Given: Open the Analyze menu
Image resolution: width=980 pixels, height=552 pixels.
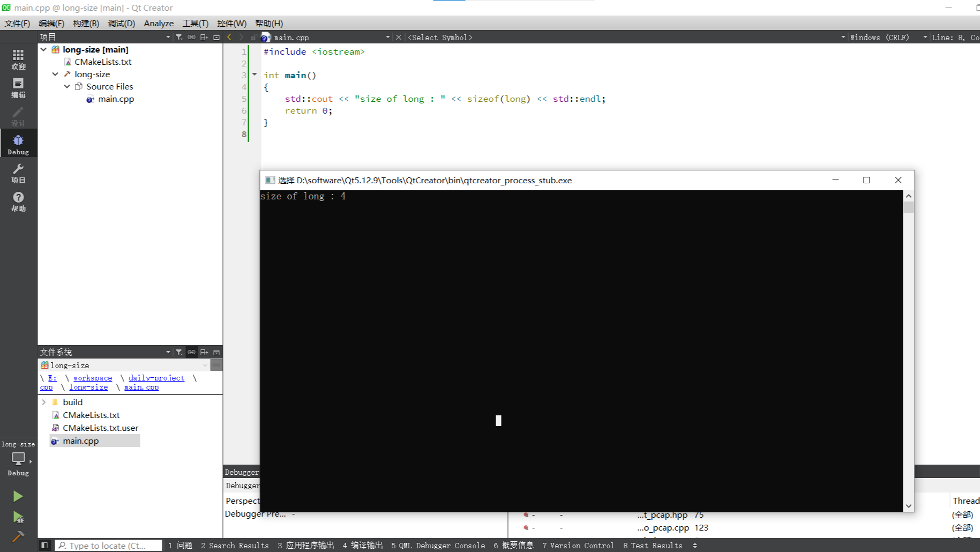Looking at the screenshot, I should pos(159,23).
